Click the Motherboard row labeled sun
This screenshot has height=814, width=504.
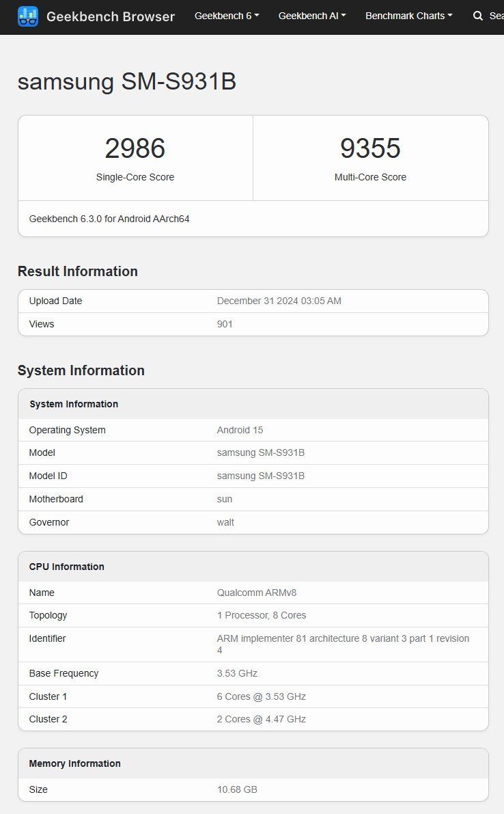[253, 499]
